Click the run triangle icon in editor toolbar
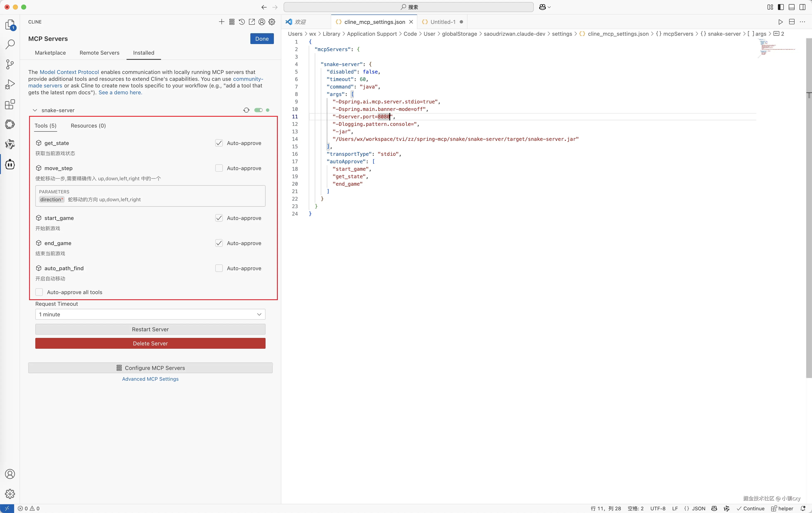 780,22
